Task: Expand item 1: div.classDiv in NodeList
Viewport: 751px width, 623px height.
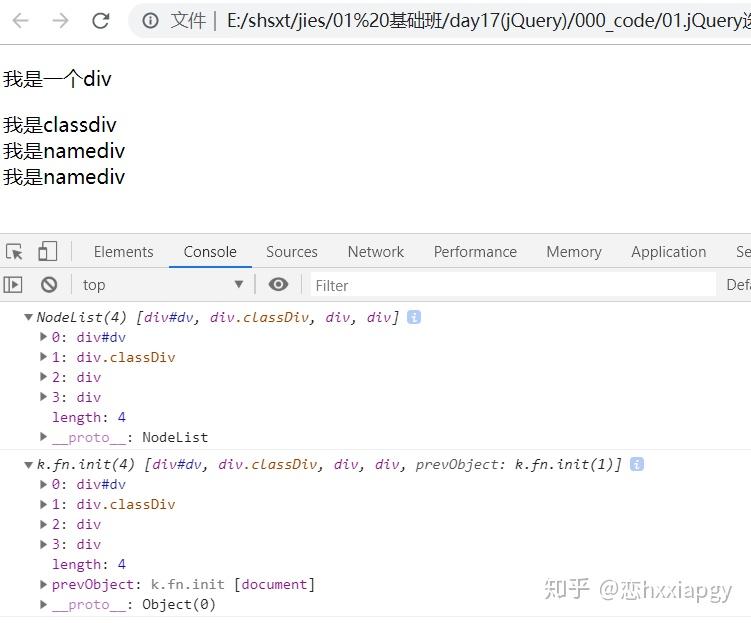Action: (43, 357)
